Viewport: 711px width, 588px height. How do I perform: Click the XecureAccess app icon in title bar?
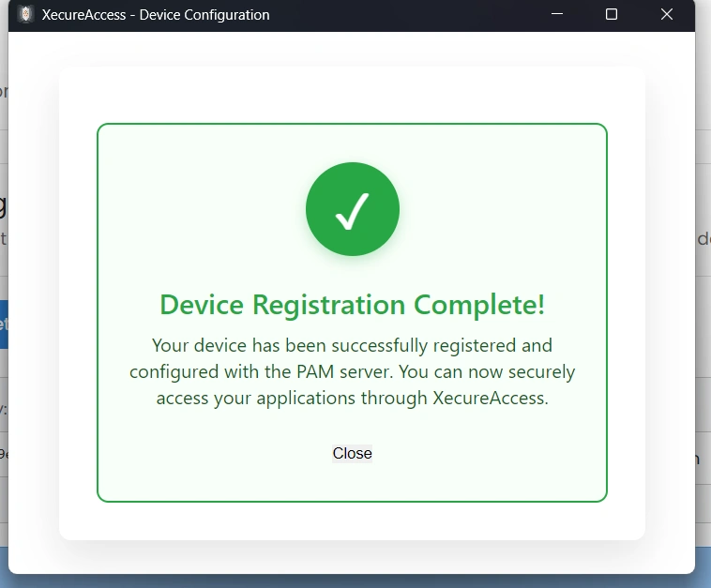click(26, 14)
